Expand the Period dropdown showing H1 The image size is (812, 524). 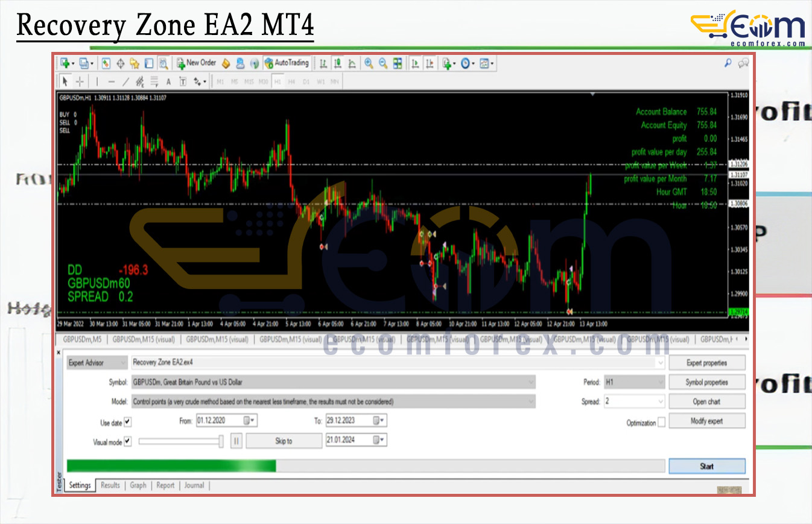coord(659,382)
